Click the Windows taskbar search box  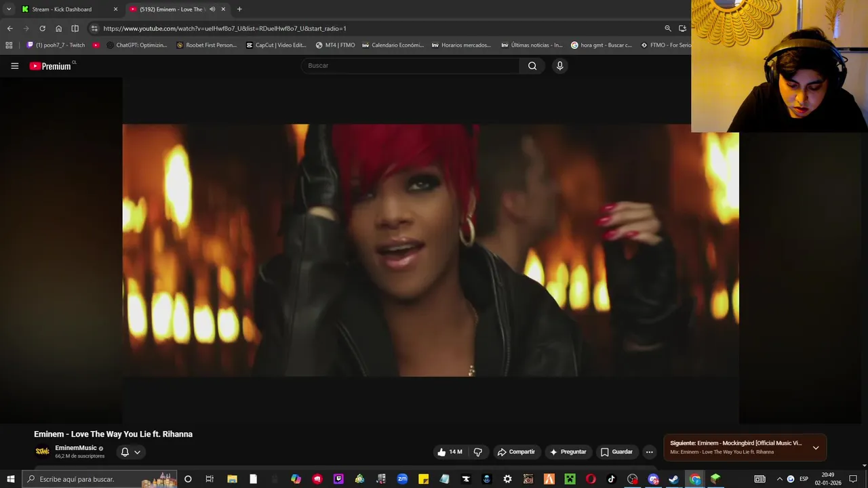(99, 479)
